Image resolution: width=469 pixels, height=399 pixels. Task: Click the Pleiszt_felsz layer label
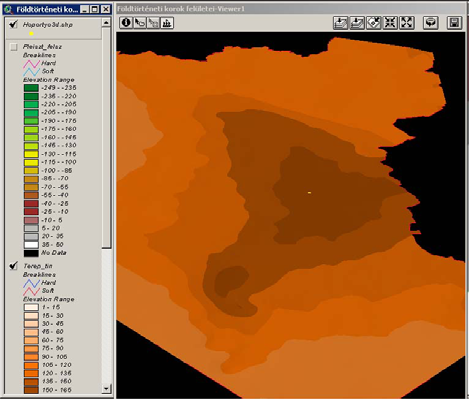pyautogui.click(x=42, y=47)
